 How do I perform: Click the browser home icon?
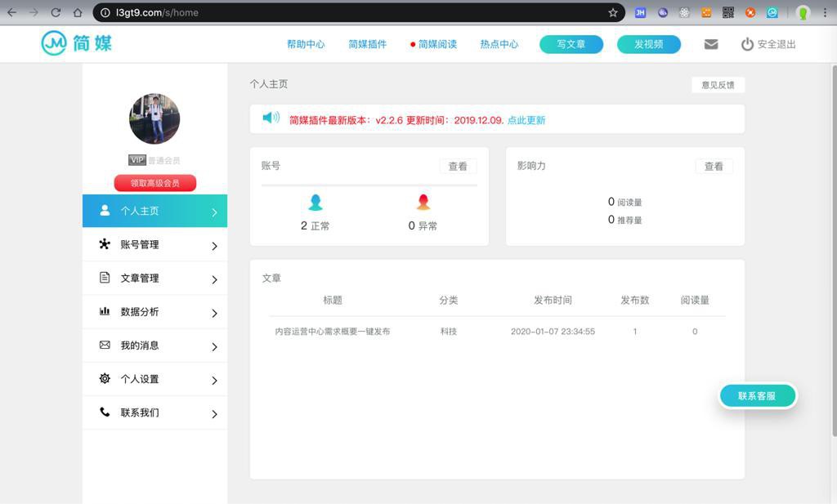coord(78,12)
